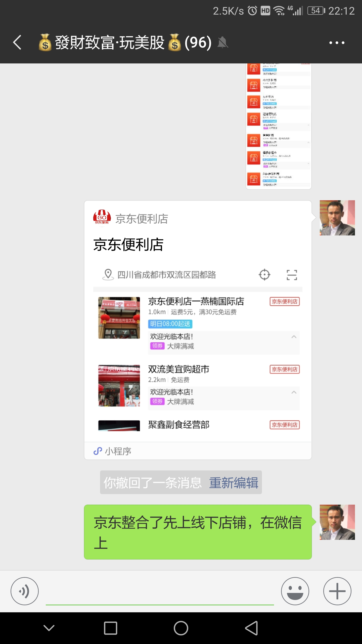Collapse promotions under 双流美宜购超市
Screen dimensions: 362x644
pos(294,392)
